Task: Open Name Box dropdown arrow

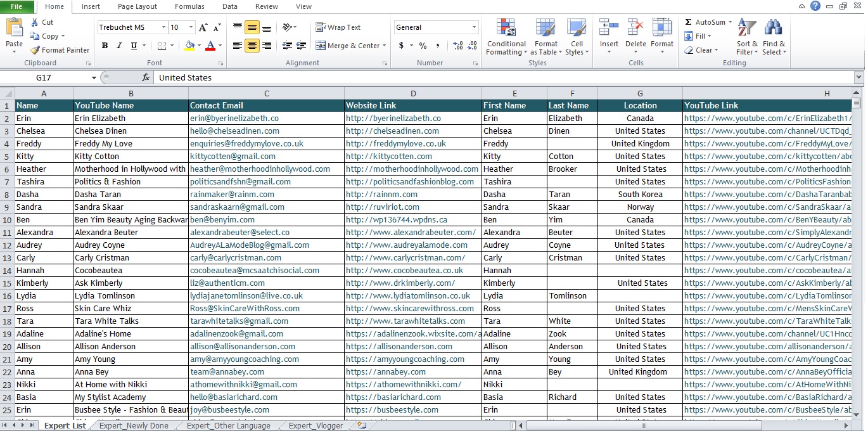Action: (94, 77)
